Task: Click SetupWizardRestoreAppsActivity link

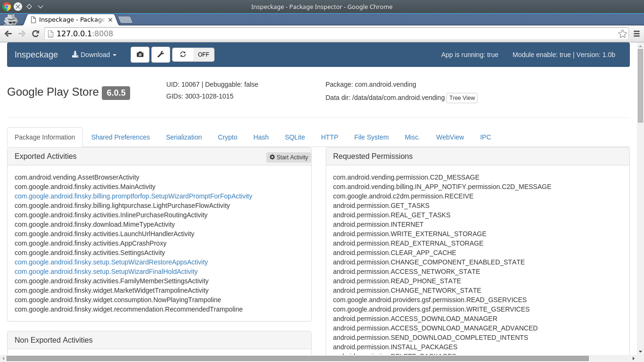Action: coord(111,262)
